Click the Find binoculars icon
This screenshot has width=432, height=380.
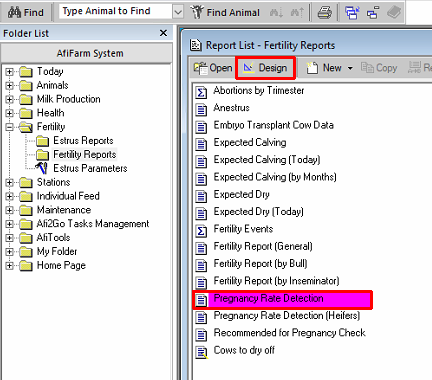(x=14, y=12)
